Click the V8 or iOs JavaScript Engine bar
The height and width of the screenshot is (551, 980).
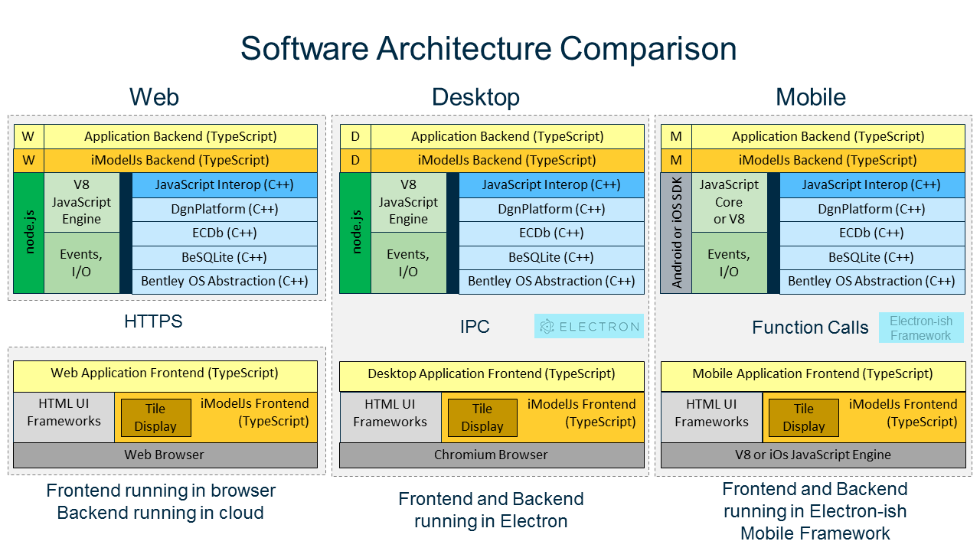pyautogui.click(x=813, y=455)
